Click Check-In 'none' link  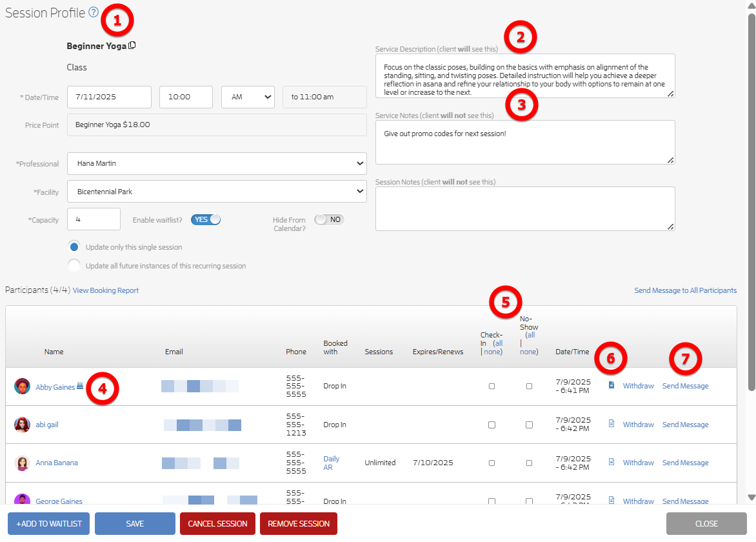coord(492,352)
